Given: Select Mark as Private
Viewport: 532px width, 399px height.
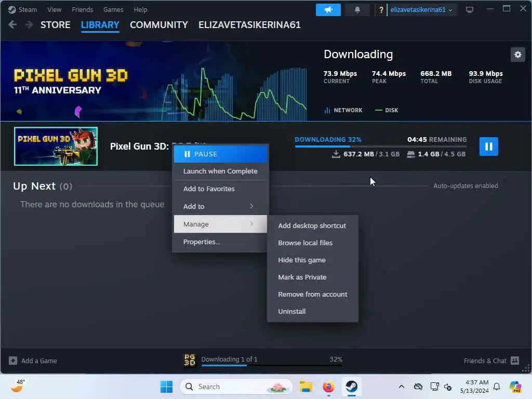Looking at the screenshot, I should tap(312, 277).
